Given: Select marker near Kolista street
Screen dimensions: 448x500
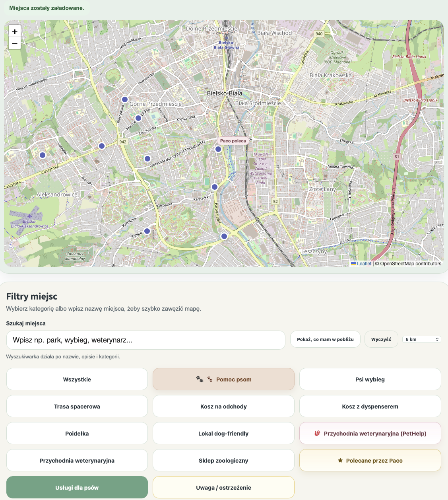Looking at the screenshot, I should [x=147, y=231].
